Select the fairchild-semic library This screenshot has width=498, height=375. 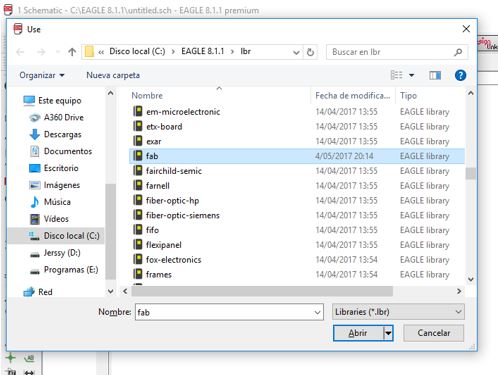(x=174, y=171)
